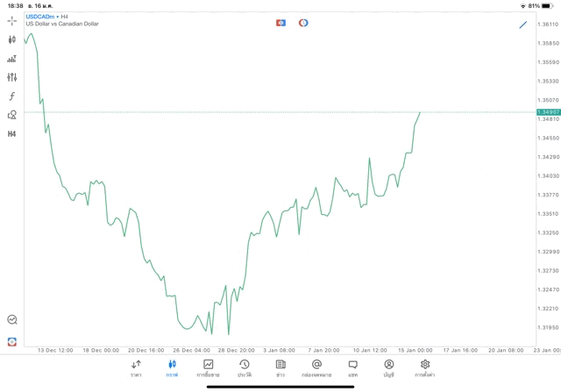Select the crosshair tool in left sidebar
The width and height of the screenshot is (561, 392).
(x=12, y=20)
